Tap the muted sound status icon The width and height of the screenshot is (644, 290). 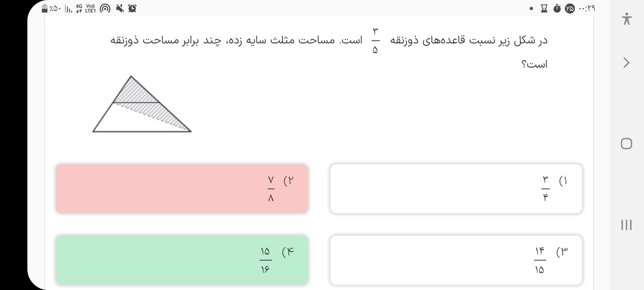click(120, 8)
